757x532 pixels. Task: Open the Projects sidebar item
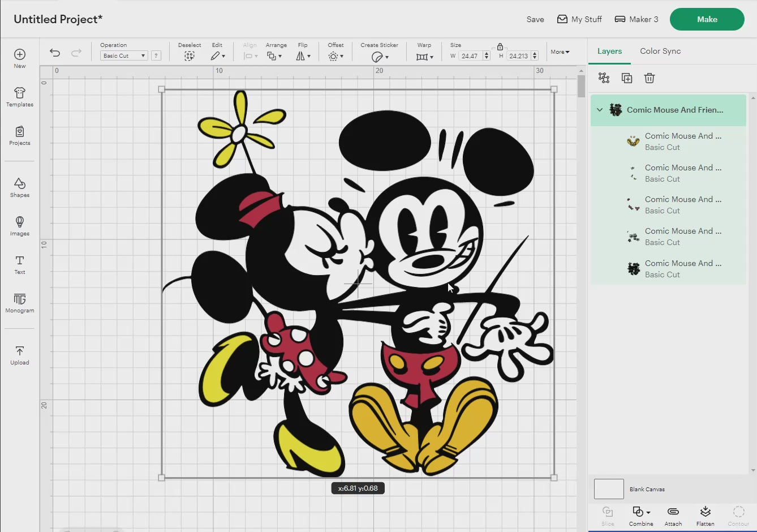(x=20, y=135)
